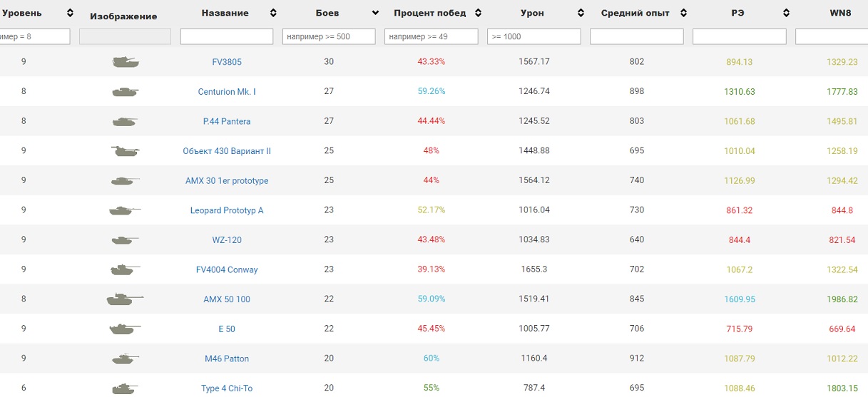Select win rate value 39.13%
Viewport: 868px width, 397px height.
pyautogui.click(x=432, y=269)
